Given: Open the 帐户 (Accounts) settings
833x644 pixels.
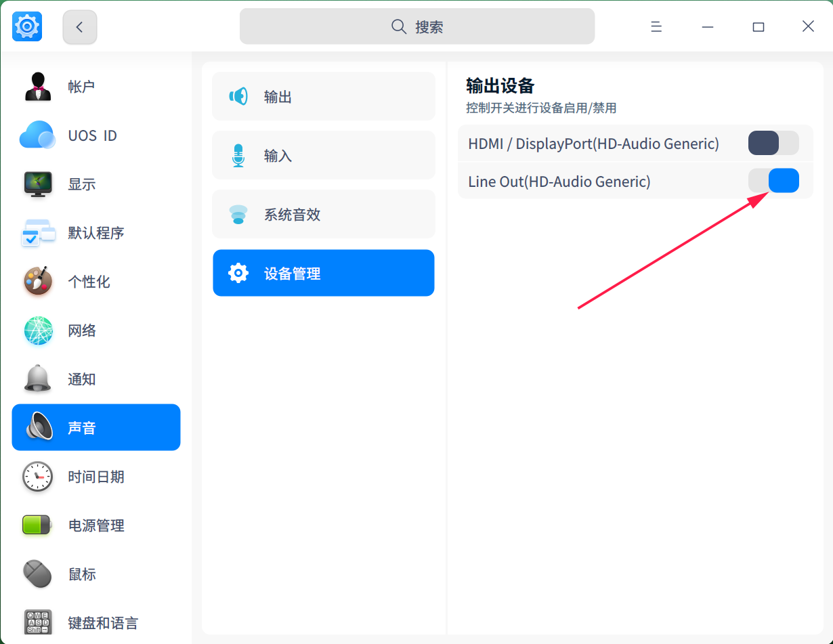Looking at the screenshot, I should [81, 86].
